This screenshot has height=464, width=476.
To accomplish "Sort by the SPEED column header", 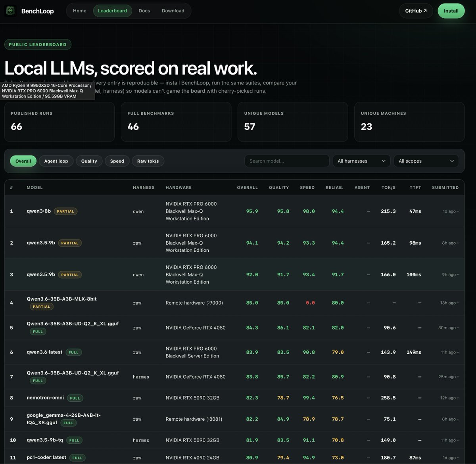I will click(x=307, y=188).
